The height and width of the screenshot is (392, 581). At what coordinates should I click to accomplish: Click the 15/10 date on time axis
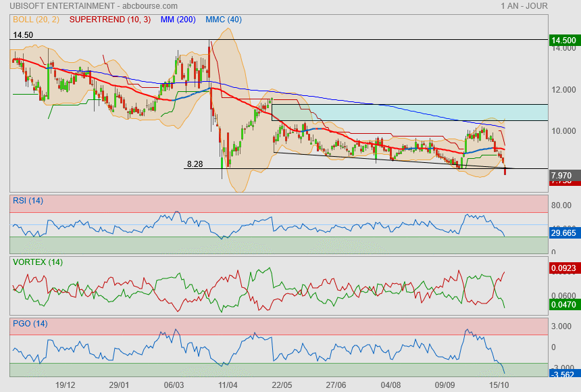(499, 384)
